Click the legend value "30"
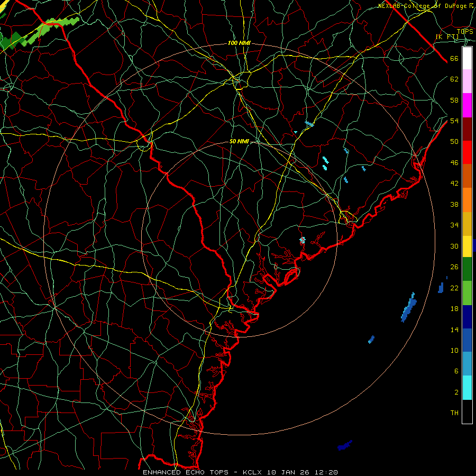This screenshot has height=476, width=476. (454, 246)
